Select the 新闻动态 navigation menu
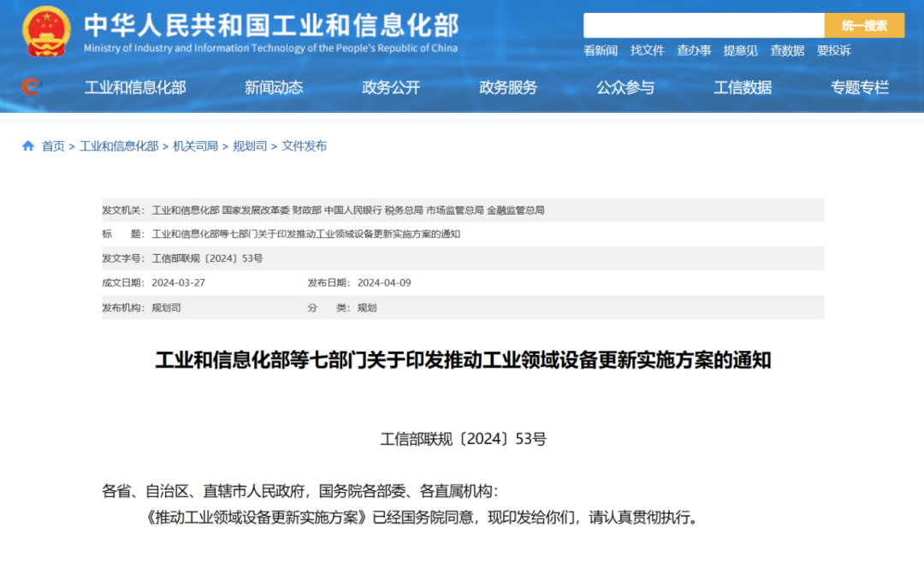Screen dimensions: 924x580 click(x=274, y=87)
